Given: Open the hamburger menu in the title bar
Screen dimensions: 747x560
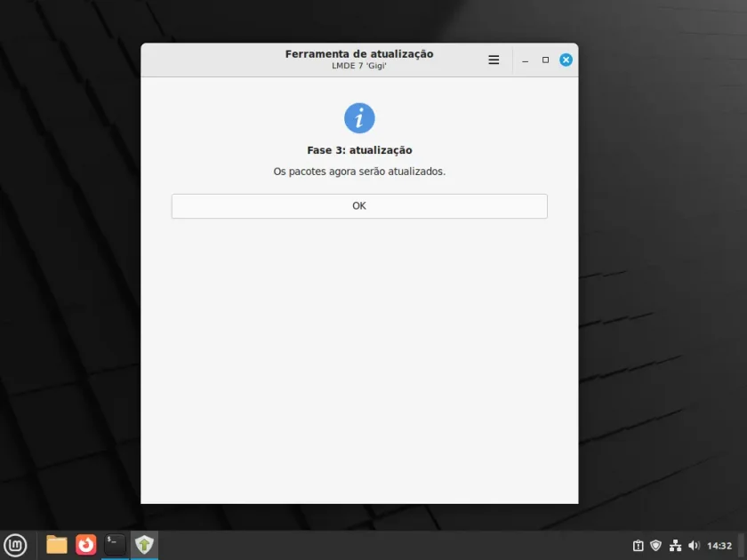Looking at the screenshot, I should pos(494,60).
